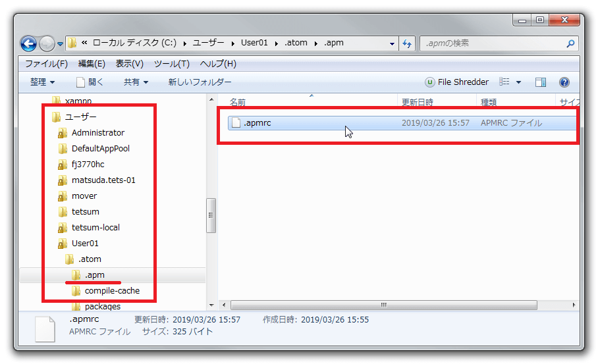Expand the address bar history dropdown
The width and height of the screenshot is (598, 364).
click(x=393, y=44)
